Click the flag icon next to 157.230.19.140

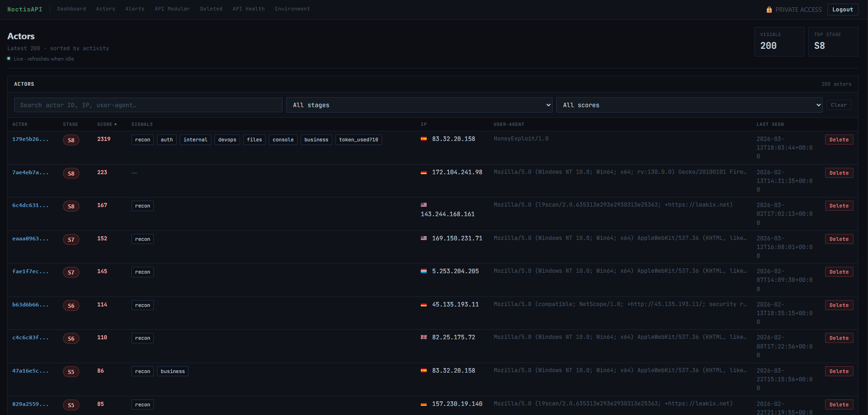pos(424,404)
